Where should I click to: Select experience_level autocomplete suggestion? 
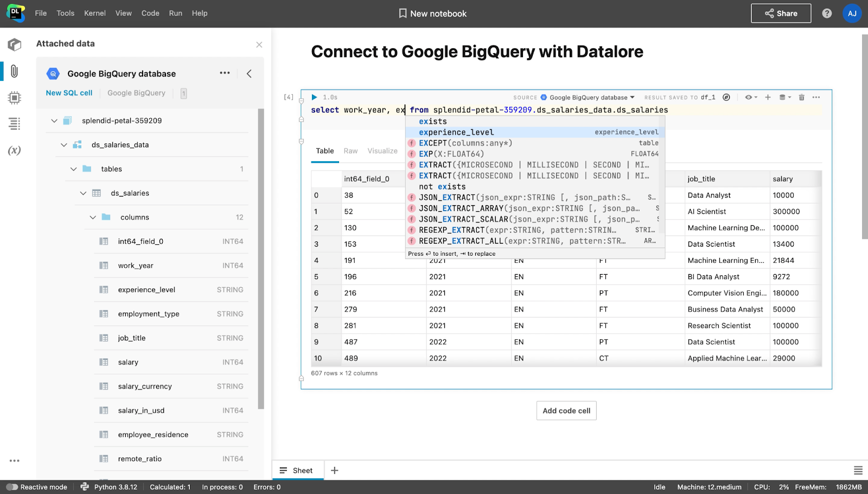pos(535,132)
